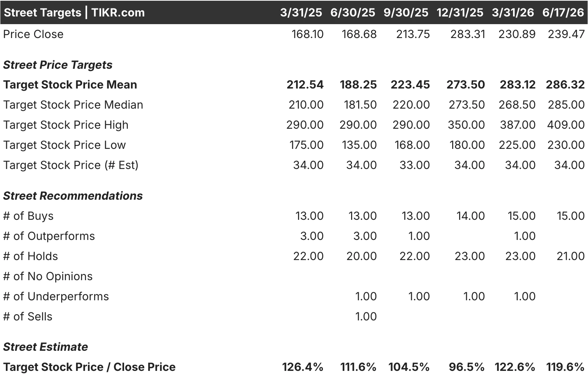Click the Target Stock Price Mean label
Image resolution: width=588 pixels, height=376 pixels.
pos(70,84)
